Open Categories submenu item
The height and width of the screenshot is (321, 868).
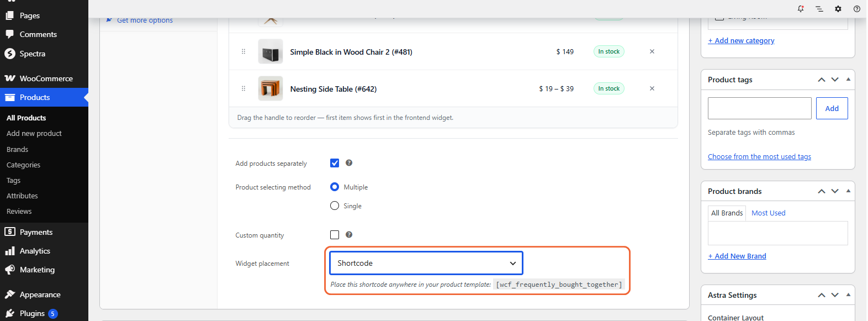(23, 165)
